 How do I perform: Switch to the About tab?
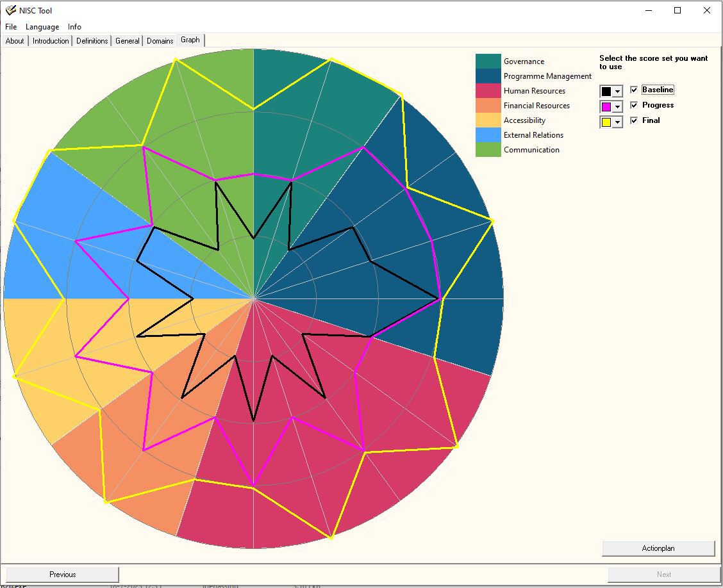click(15, 40)
